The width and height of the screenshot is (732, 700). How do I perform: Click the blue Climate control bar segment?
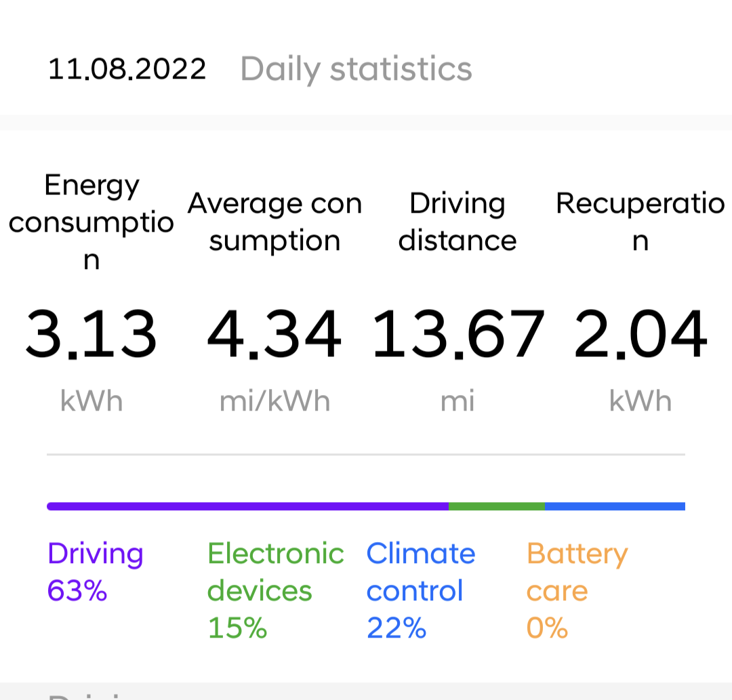pos(615,506)
